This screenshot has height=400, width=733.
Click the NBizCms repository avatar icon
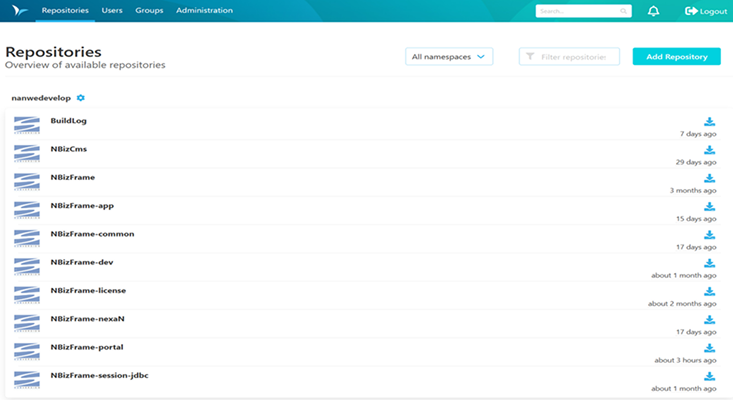click(27, 154)
